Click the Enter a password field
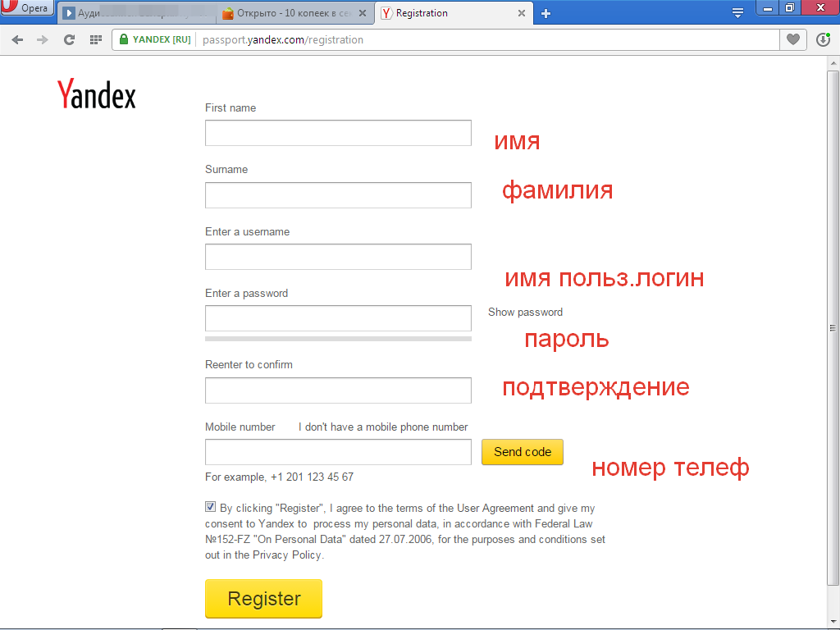The image size is (840, 630). (x=338, y=318)
